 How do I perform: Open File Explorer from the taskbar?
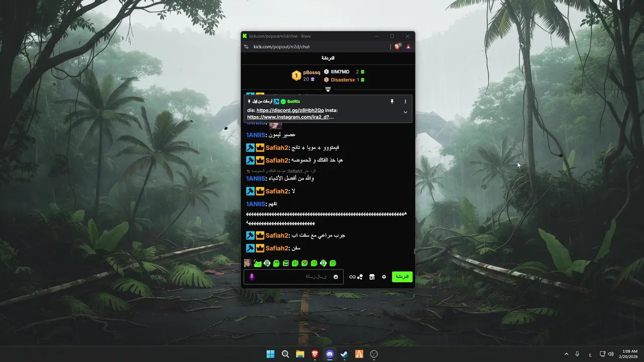click(x=300, y=354)
